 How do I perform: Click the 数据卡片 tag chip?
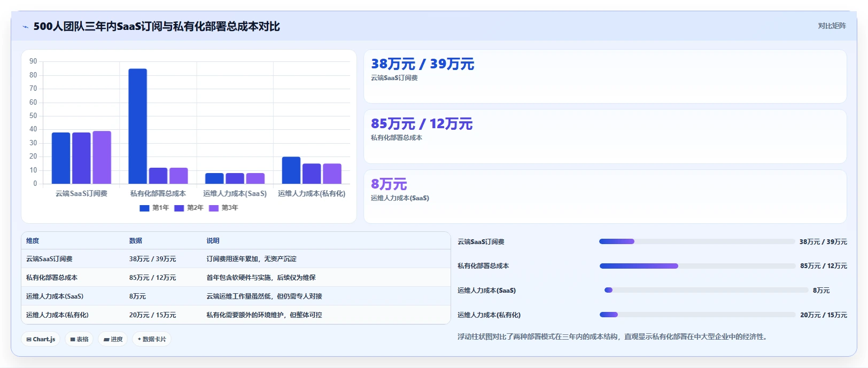[152, 339]
